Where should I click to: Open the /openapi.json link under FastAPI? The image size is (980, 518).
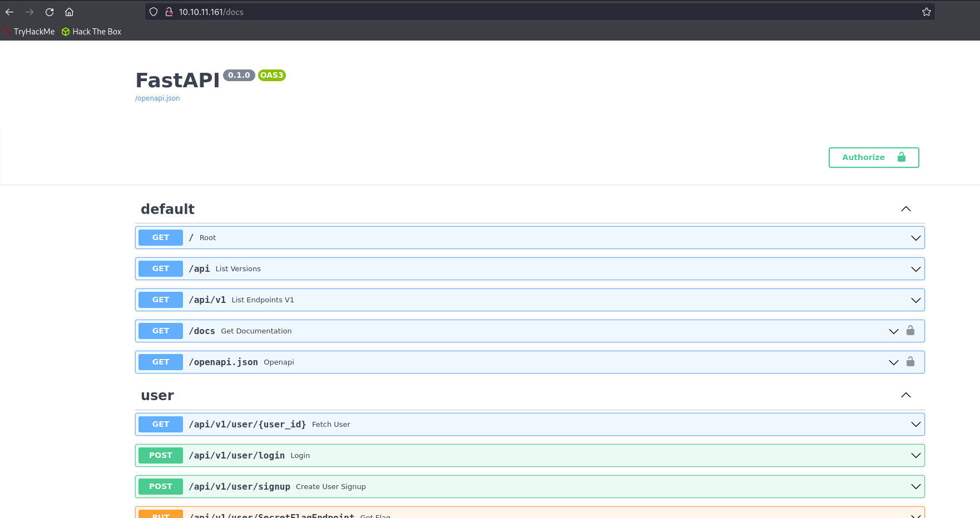[x=157, y=98]
